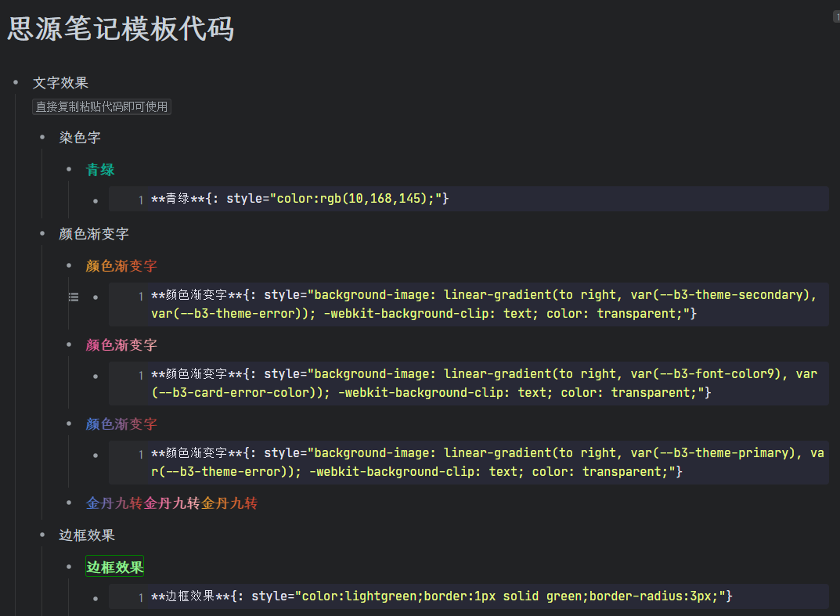The height and width of the screenshot is (616, 840).
Task: Click the bullet next to plain 边框效果 heading
Action: (42, 535)
